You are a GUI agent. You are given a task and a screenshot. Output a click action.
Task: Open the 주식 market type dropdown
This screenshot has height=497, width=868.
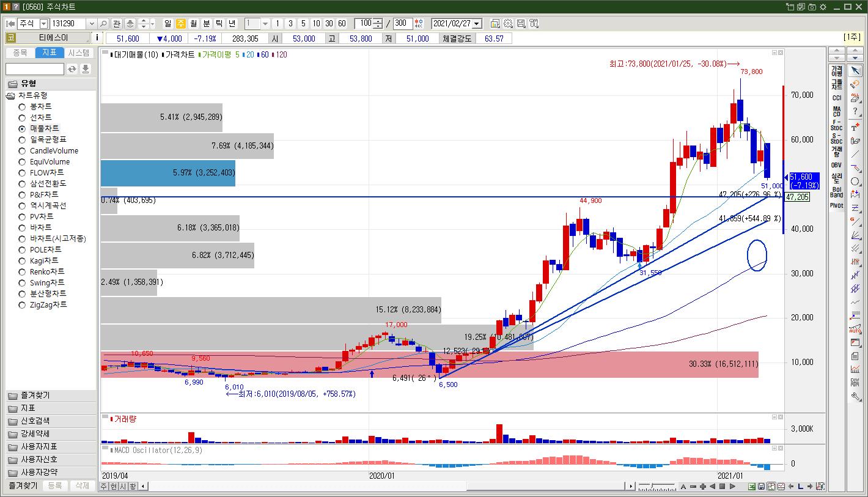(x=43, y=23)
